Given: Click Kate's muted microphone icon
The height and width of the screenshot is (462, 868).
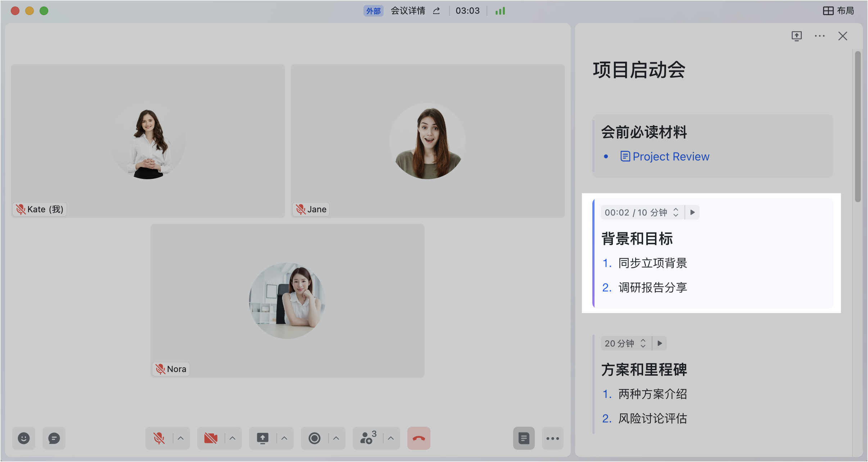Looking at the screenshot, I should pos(21,209).
